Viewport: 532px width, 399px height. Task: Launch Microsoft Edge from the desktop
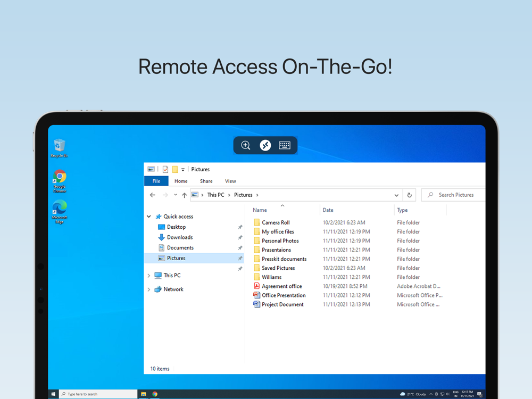[x=60, y=212]
